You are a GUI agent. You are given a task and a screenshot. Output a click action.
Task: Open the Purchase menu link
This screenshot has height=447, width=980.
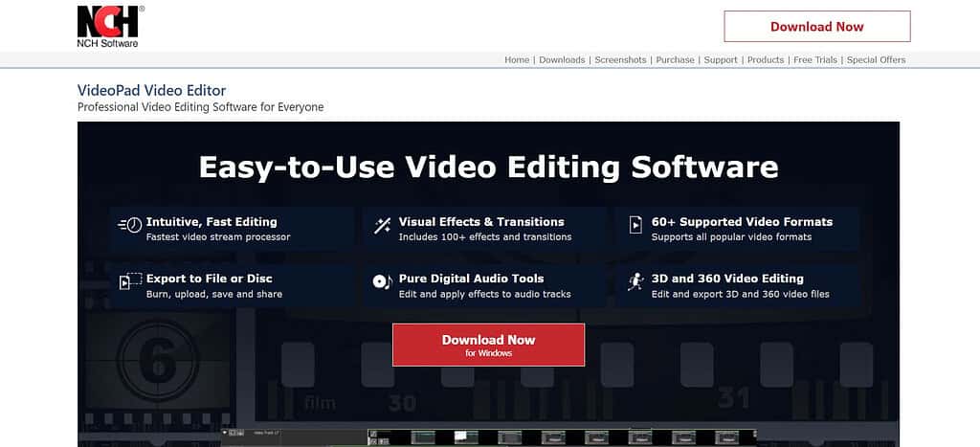(675, 60)
